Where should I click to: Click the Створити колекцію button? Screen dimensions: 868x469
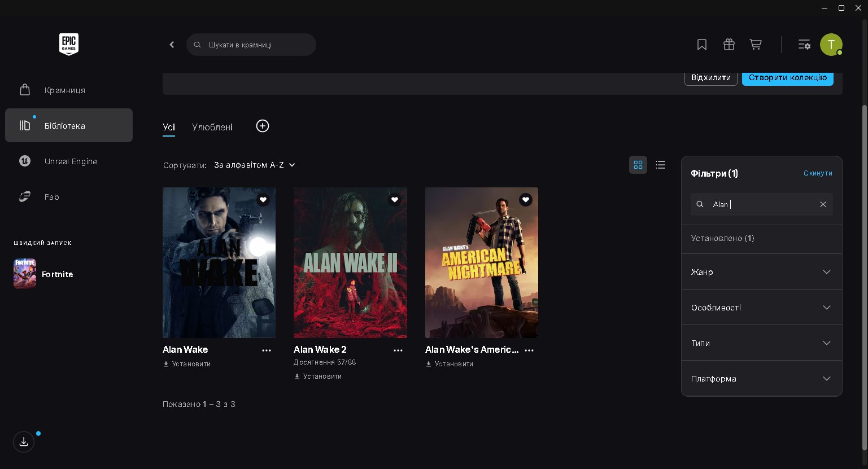(788, 78)
